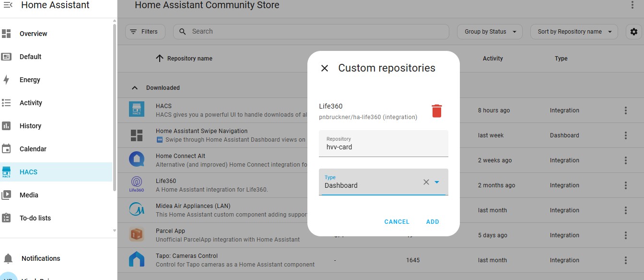Clear the Dashboard type selection
This screenshot has width=644, height=280.
pos(426,182)
